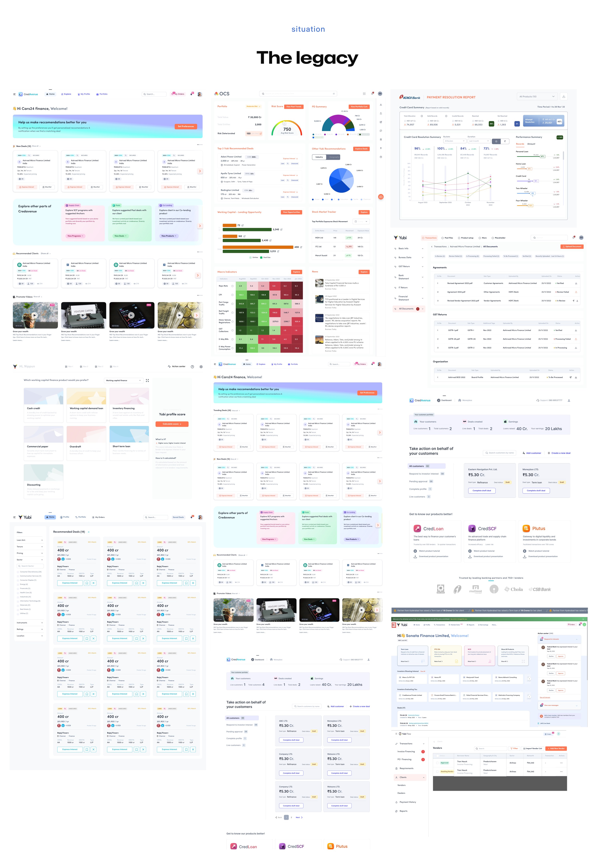Image resolution: width=615 pixels, height=868 pixels.
Task: Tick the Health Care (5) checkbox
Action: point(18,593)
